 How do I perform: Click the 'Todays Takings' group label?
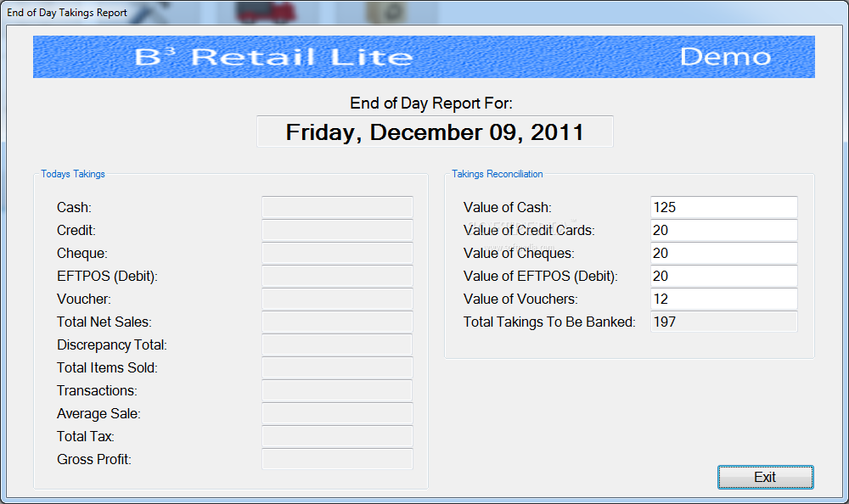[73, 174]
